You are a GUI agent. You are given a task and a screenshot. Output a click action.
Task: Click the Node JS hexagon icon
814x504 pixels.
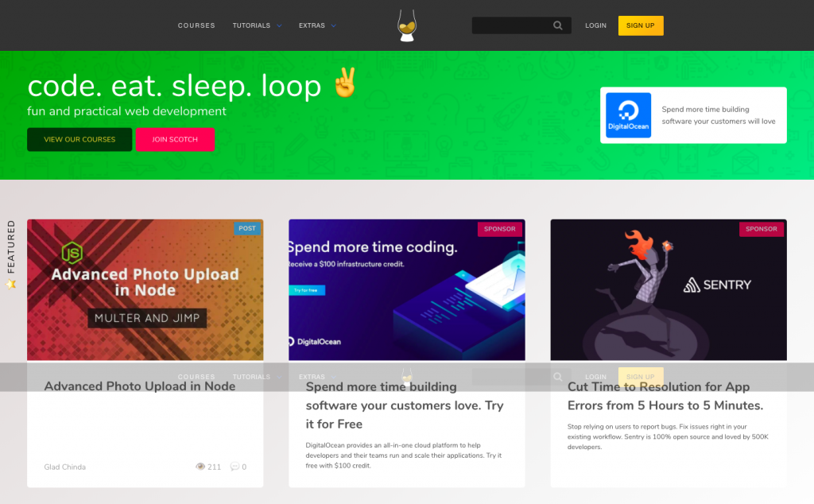[72, 254]
